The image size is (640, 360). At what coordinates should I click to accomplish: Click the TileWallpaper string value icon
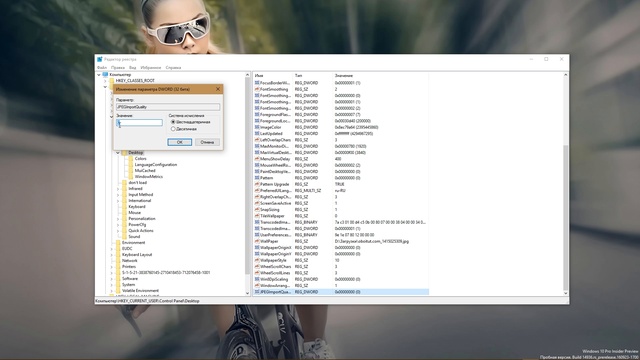[257, 216]
